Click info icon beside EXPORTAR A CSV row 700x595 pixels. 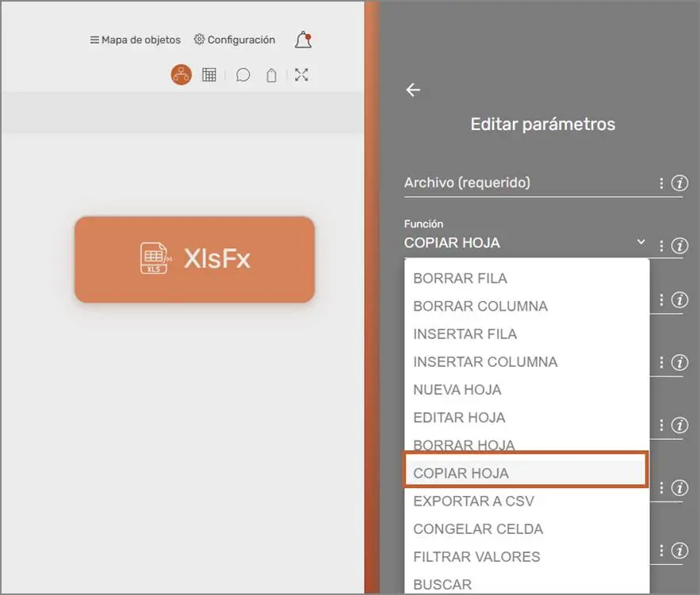[679, 488]
